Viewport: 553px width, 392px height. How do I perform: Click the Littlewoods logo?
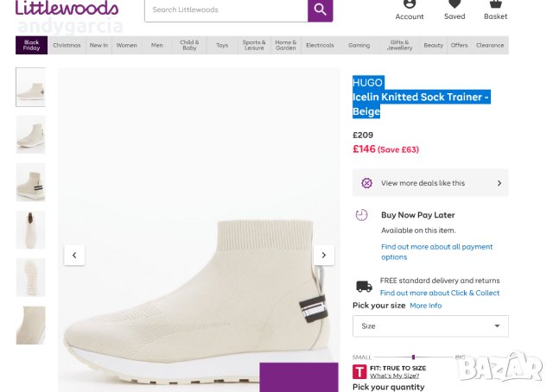67,9
